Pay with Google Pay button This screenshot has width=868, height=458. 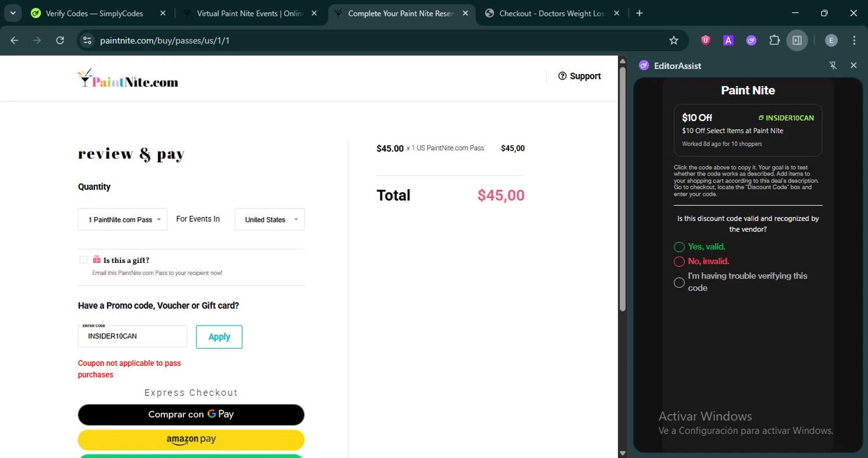[x=191, y=415]
